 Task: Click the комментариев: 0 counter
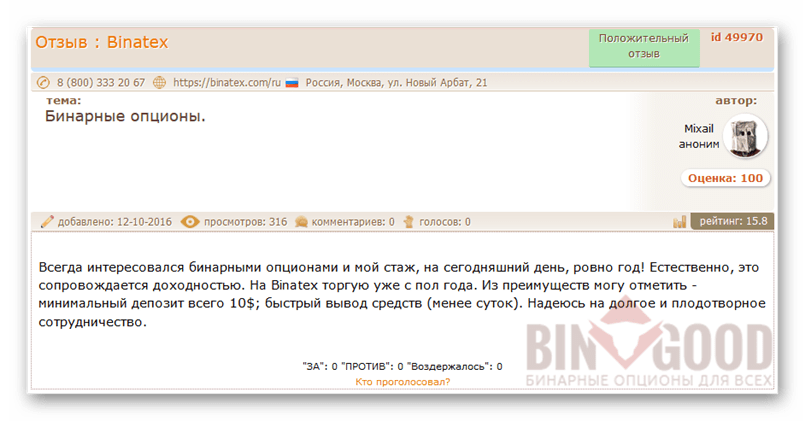(353, 222)
